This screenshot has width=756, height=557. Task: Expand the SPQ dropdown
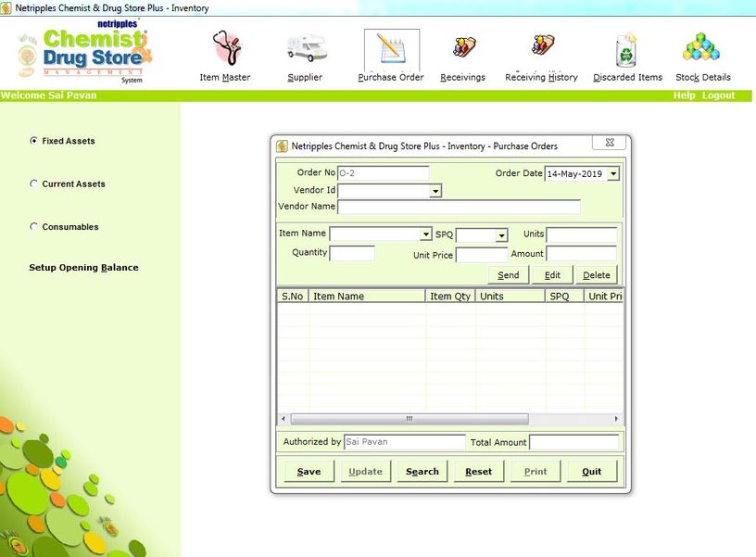tap(501, 234)
